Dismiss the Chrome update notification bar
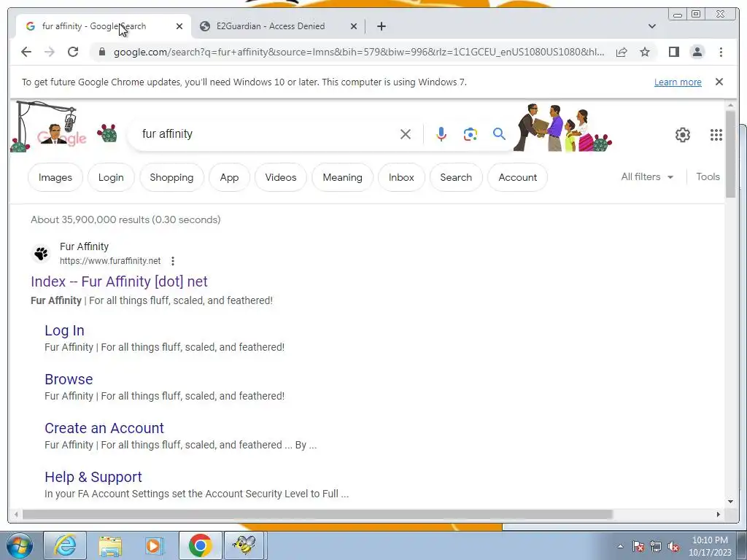The image size is (747, 560). (x=719, y=82)
